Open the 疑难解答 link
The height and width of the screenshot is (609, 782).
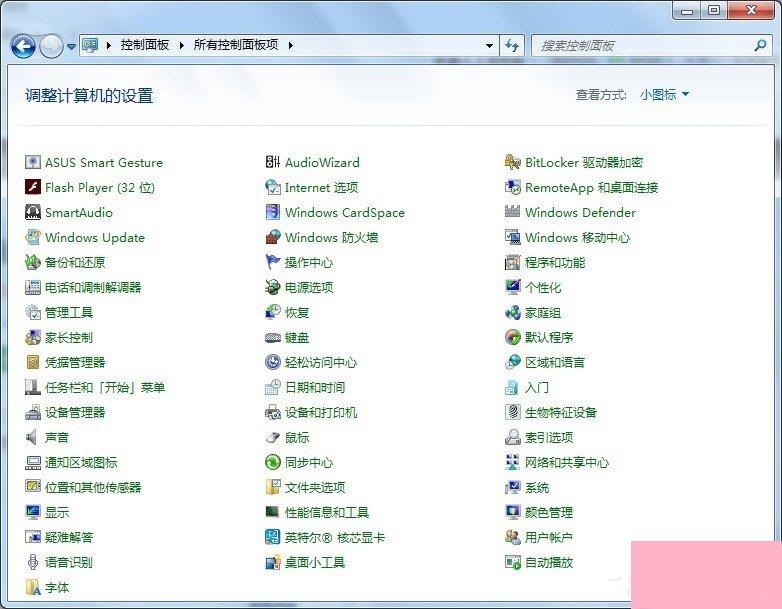click(x=69, y=538)
